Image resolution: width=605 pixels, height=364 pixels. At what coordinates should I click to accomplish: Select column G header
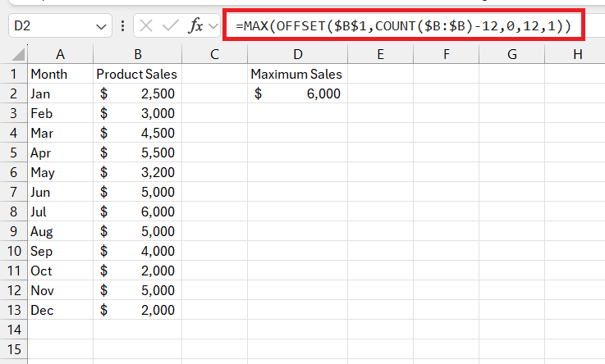pyautogui.click(x=511, y=54)
